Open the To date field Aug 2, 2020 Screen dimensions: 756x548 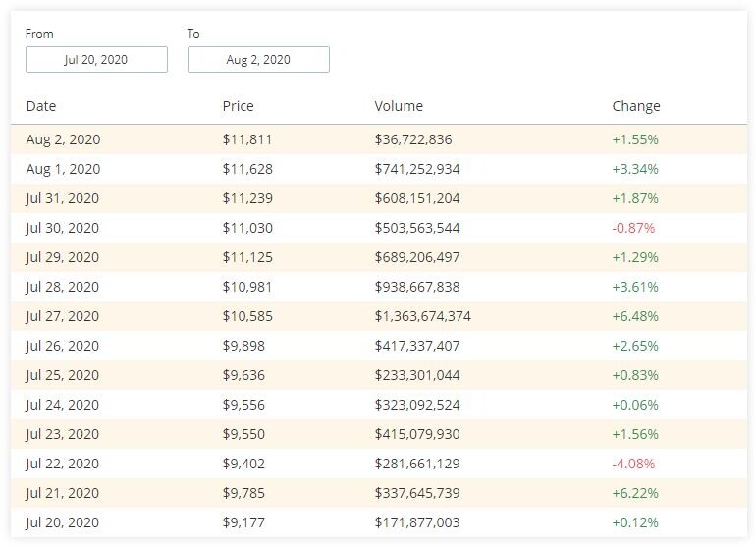click(x=258, y=59)
